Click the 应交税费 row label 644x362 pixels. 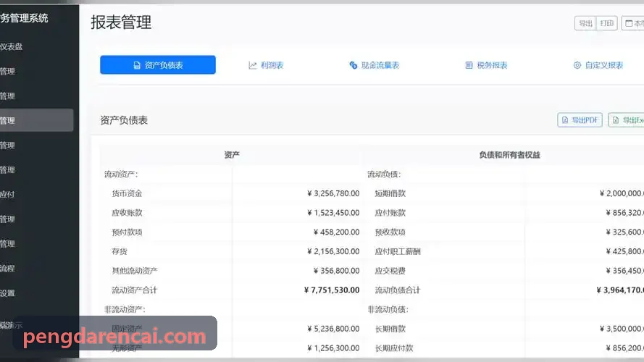[x=390, y=271]
